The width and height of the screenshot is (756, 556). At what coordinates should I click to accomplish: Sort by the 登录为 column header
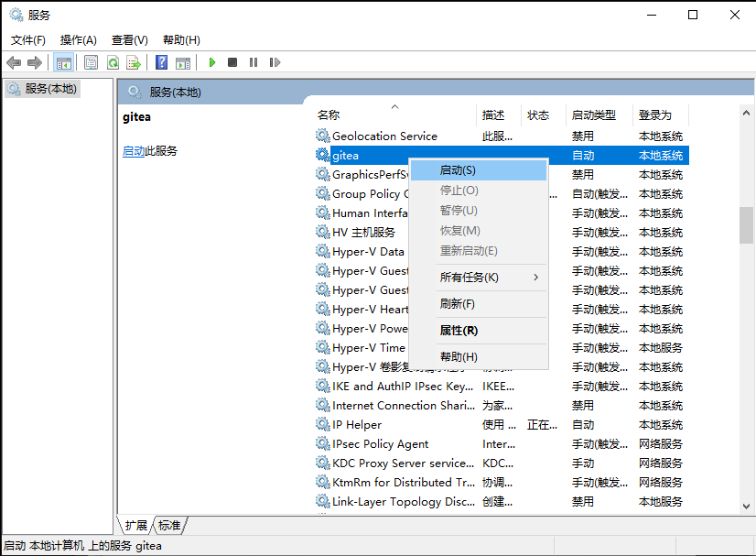coord(661,114)
